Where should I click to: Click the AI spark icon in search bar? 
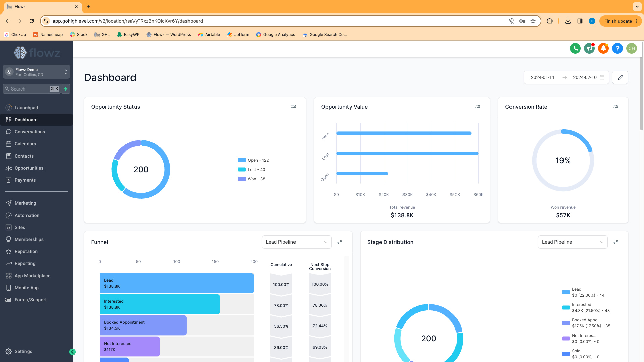65,89
